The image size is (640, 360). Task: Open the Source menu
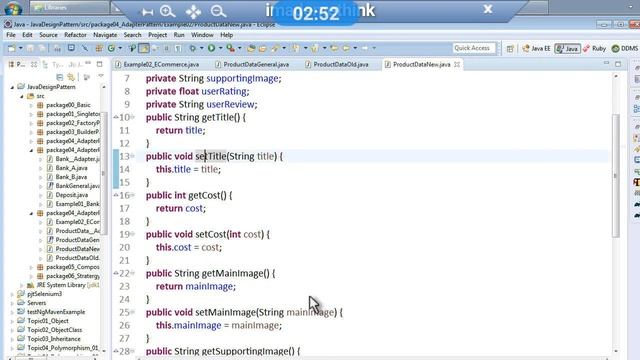(x=48, y=35)
